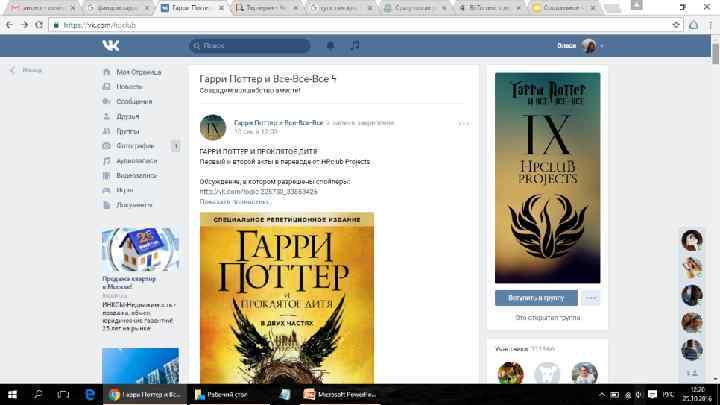Open Friends in left sidebar

tap(127, 116)
